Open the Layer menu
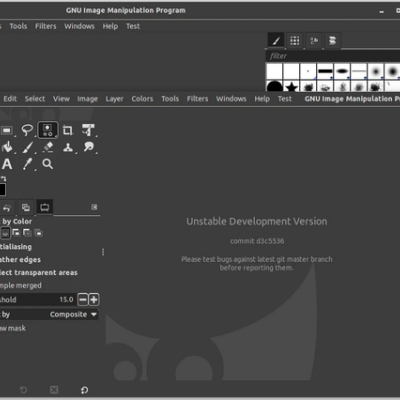 pyautogui.click(x=114, y=99)
